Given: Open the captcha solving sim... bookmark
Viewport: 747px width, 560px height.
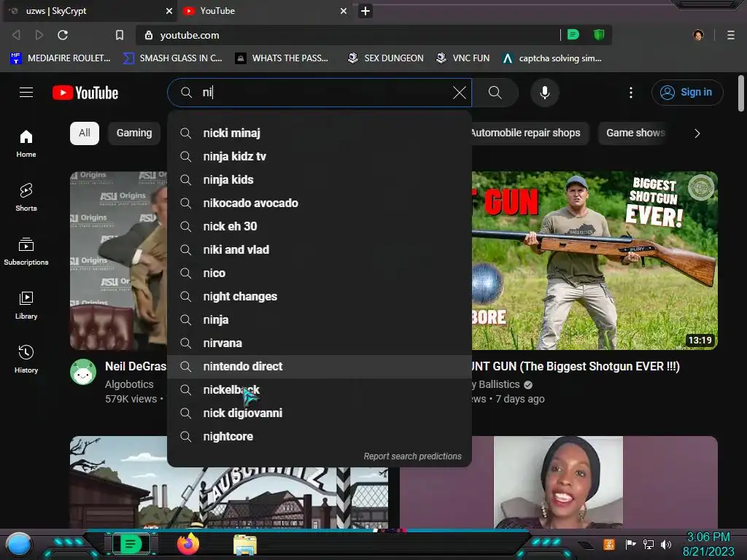Looking at the screenshot, I should coord(552,58).
